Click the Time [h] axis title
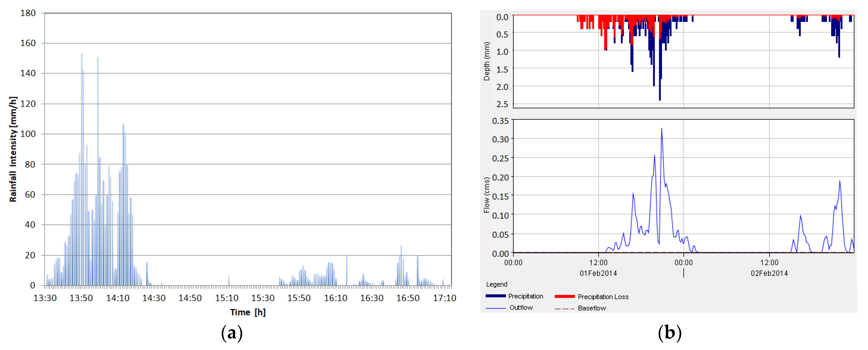The height and width of the screenshot is (350, 868). [248, 312]
